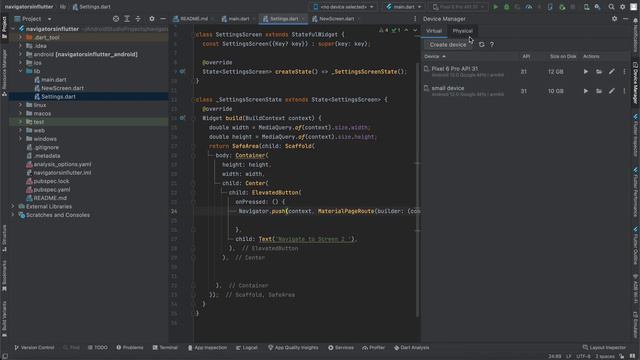This screenshot has height=360, width=640.
Task: Expand all in Project panel toolbar
Action: pyautogui.click(x=127, y=19)
